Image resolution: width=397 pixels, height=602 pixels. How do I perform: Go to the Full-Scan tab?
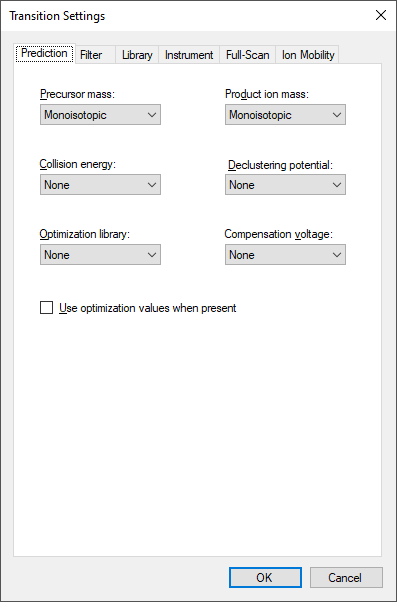pos(248,55)
